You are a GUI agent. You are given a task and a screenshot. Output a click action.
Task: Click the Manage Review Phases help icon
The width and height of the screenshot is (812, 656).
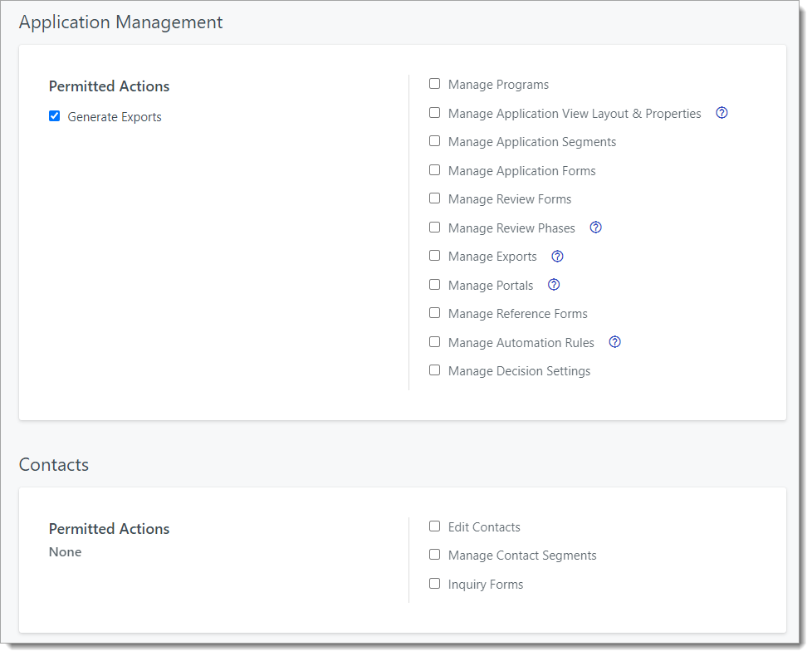click(x=595, y=227)
